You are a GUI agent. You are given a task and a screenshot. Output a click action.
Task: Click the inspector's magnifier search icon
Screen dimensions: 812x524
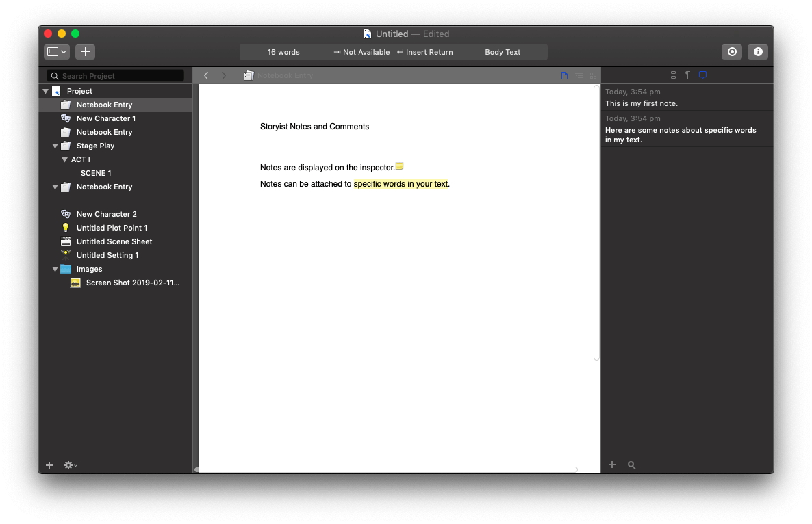pos(631,464)
